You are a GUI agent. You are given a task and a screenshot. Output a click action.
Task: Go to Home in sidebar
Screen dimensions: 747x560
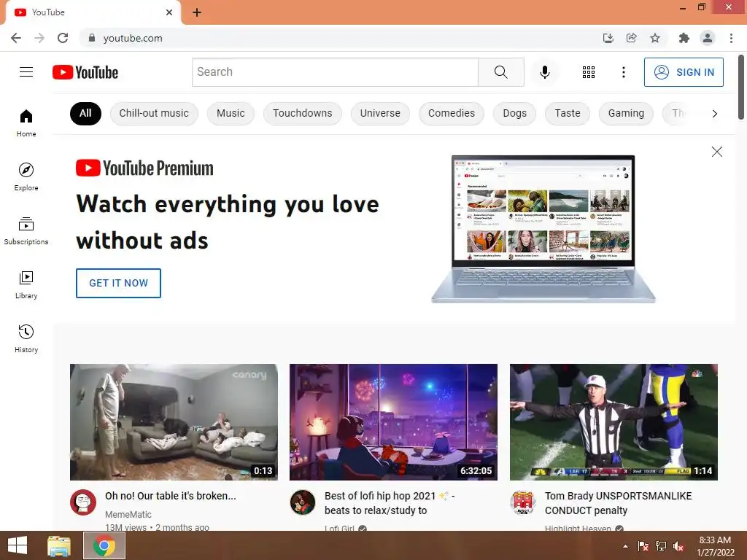point(26,123)
